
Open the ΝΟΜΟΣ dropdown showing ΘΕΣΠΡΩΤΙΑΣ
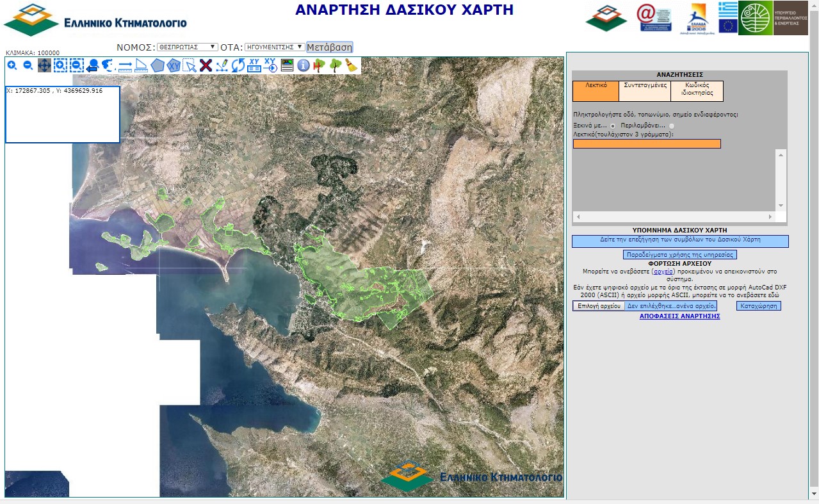tap(188, 47)
